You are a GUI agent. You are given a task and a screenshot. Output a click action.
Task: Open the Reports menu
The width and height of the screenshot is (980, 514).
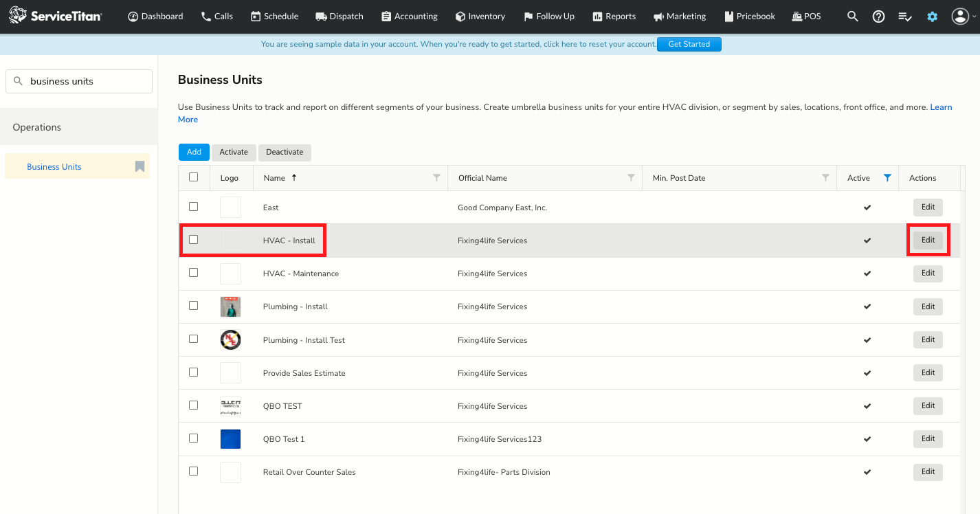(614, 16)
